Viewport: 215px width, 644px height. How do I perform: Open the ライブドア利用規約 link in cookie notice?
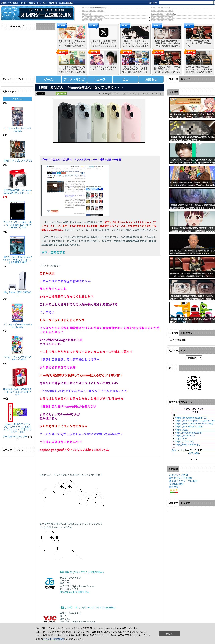53,639
